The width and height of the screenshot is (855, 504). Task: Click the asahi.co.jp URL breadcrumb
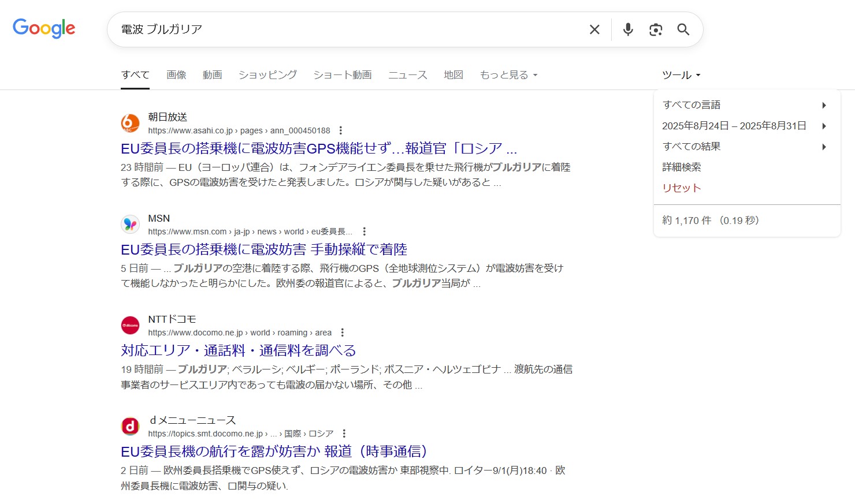pyautogui.click(x=239, y=130)
